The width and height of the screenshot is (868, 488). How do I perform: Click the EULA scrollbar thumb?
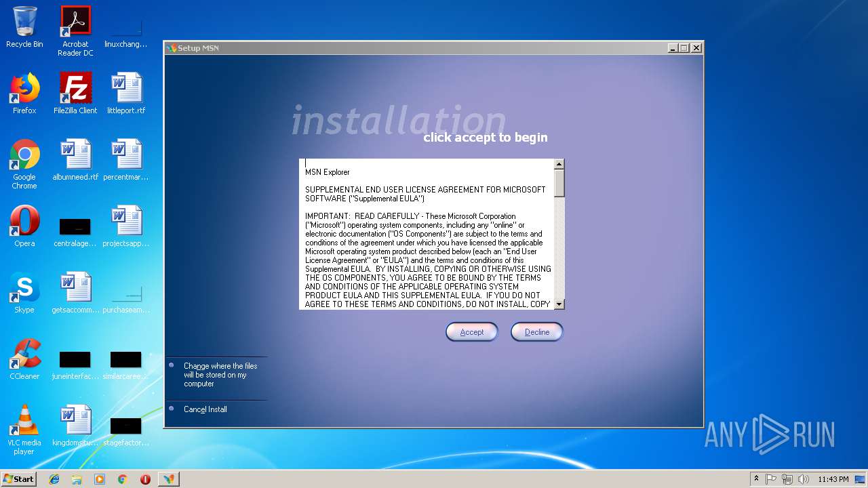[559, 183]
